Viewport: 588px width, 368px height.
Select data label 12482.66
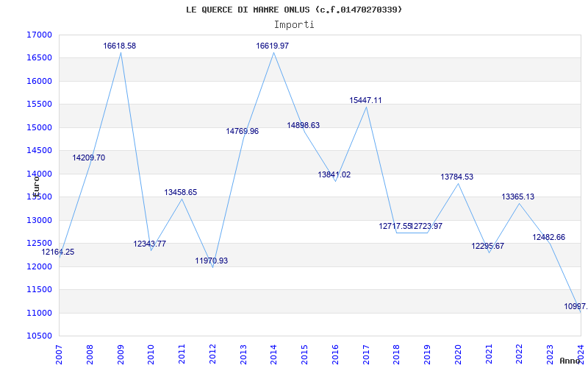pyautogui.click(x=548, y=237)
